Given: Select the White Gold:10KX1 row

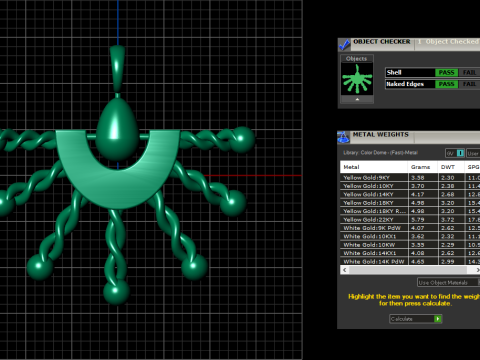Looking at the screenshot, I should 410,236.
